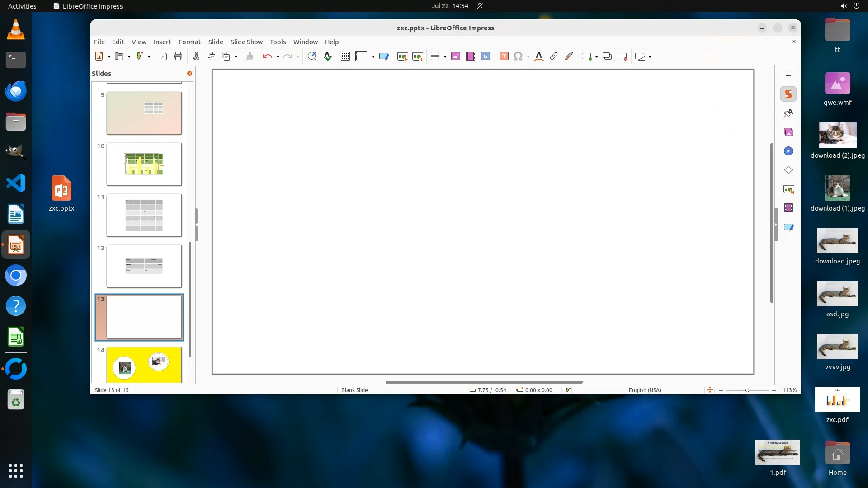
Task: Expand the Insert Table dropdown arrow
Action: tap(445, 57)
